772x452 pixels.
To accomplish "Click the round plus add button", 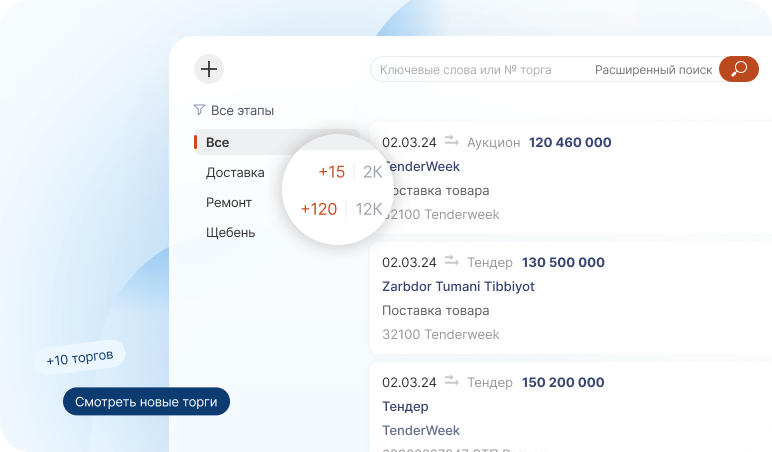I will [208, 69].
